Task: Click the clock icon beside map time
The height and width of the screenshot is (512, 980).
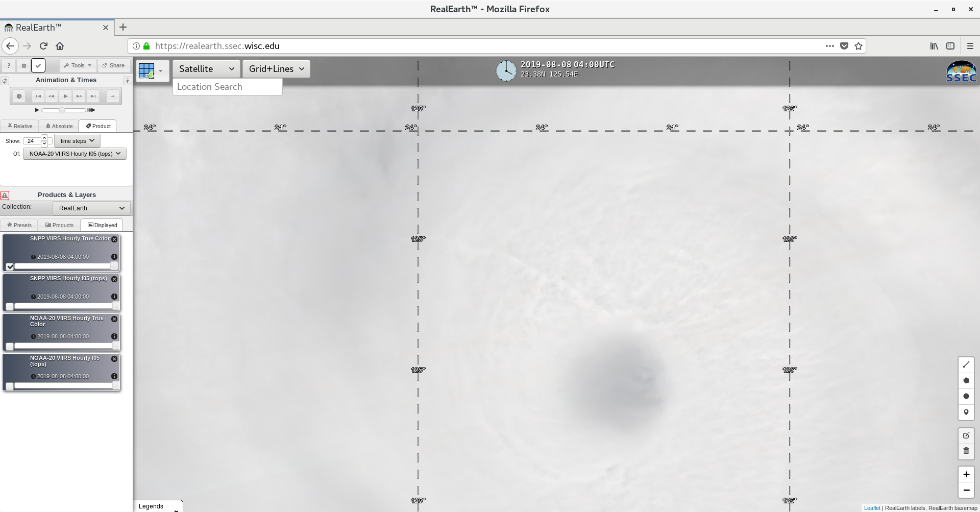Action: tap(506, 70)
